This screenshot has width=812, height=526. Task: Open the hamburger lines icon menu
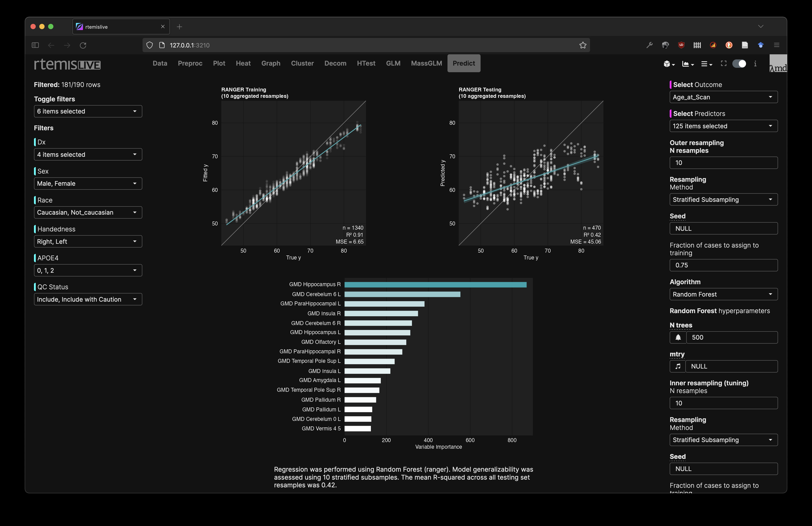click(x=706, y=64)
